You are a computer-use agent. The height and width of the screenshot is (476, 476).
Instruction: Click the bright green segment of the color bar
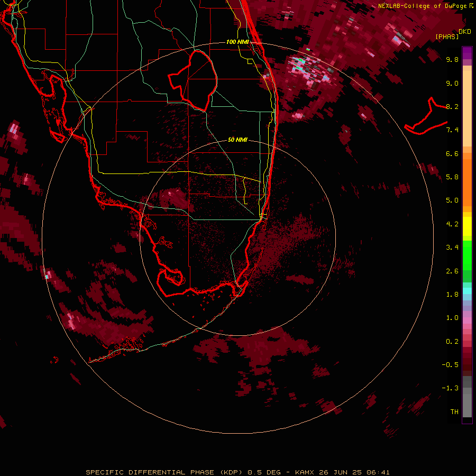(x=467, y=255)
